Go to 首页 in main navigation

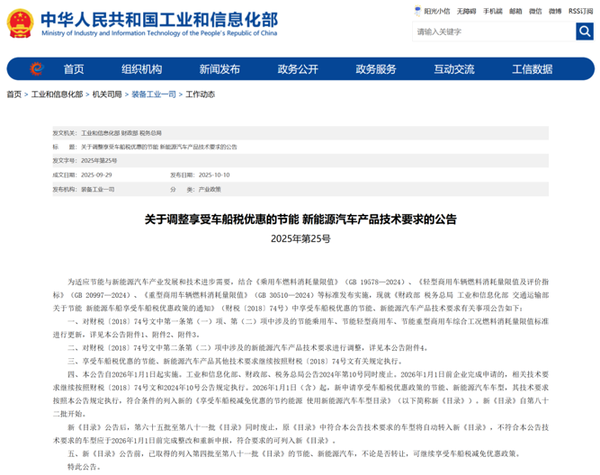point(74,69)
